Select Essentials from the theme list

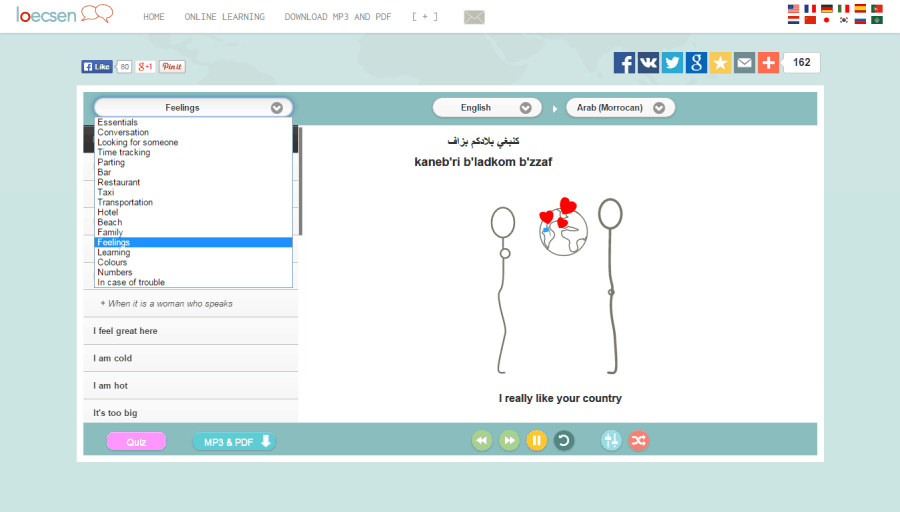(193, 122)
